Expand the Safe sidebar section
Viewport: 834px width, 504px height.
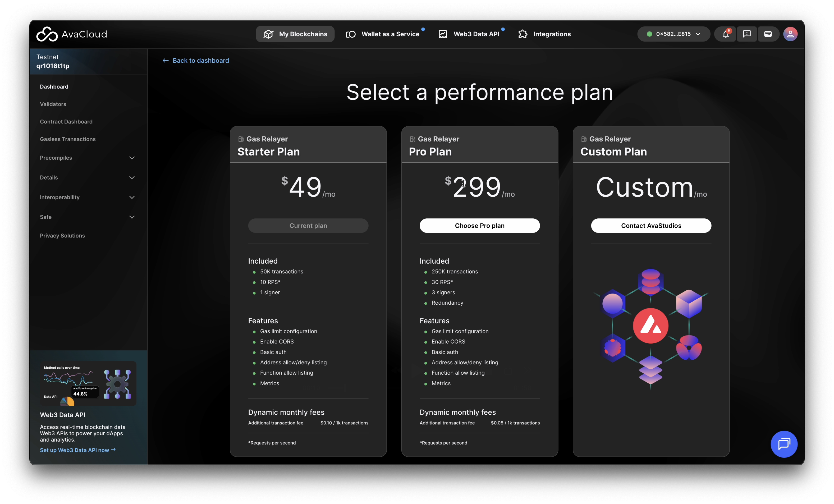point(132,217)
